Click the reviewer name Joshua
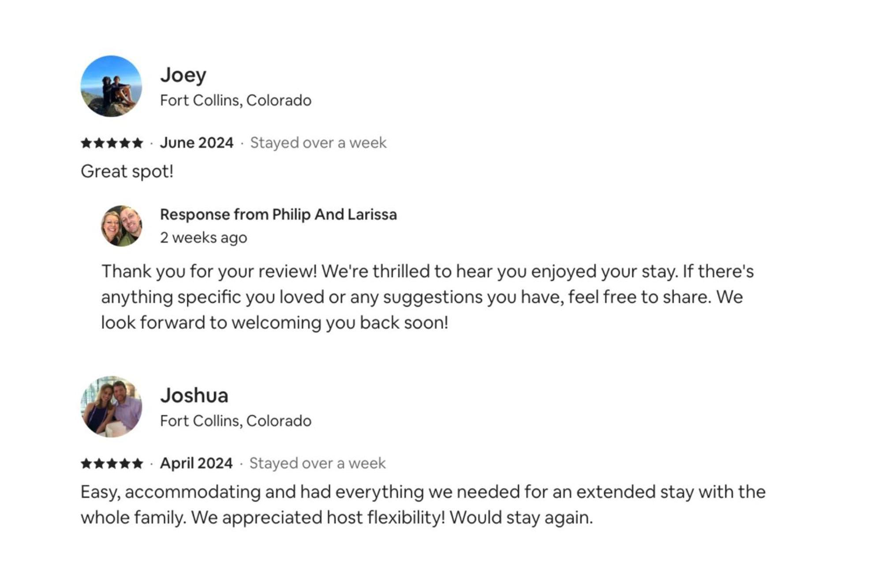 click(x=194, y=395)
